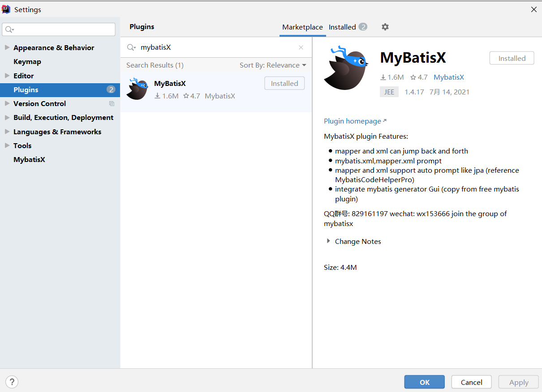Click Installed button in MyBatisX search result
This screenshot has width=542, height=392.
(284, 83)
